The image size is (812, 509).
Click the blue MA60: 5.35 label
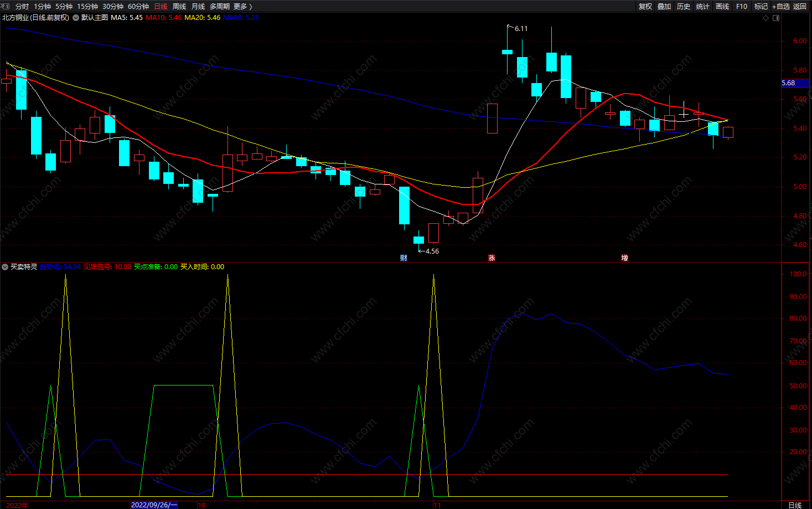click(241, 18)
